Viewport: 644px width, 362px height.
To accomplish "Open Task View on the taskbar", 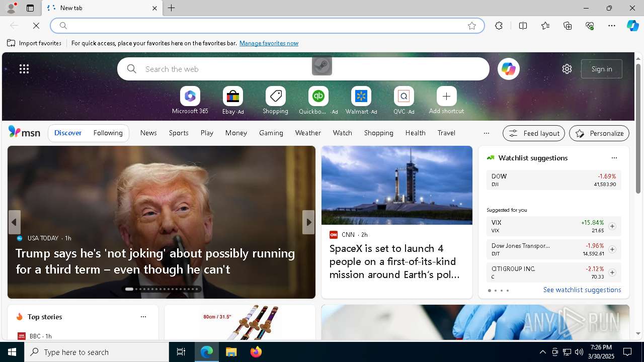I will pyautogui.click(x=181, y=352).
